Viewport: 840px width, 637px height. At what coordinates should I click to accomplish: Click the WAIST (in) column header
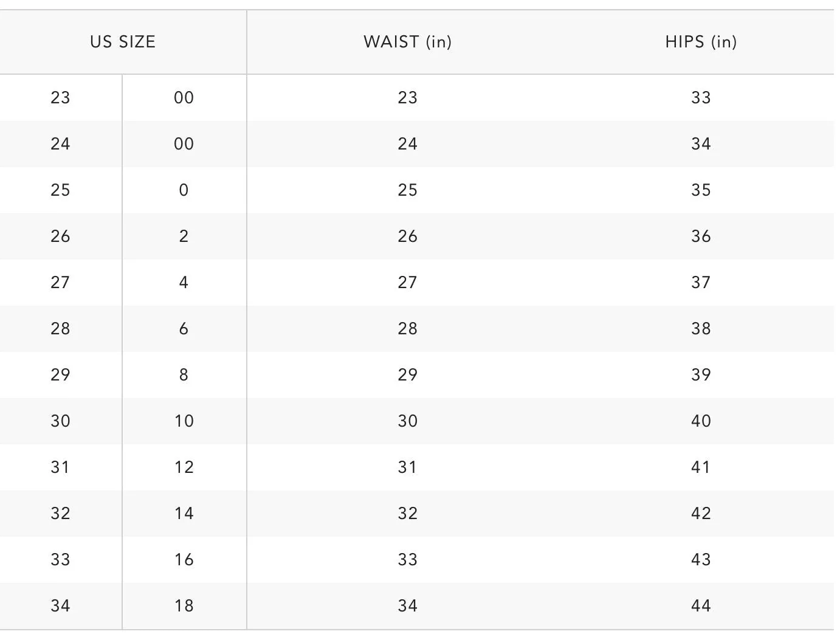(x=407, y=42)
